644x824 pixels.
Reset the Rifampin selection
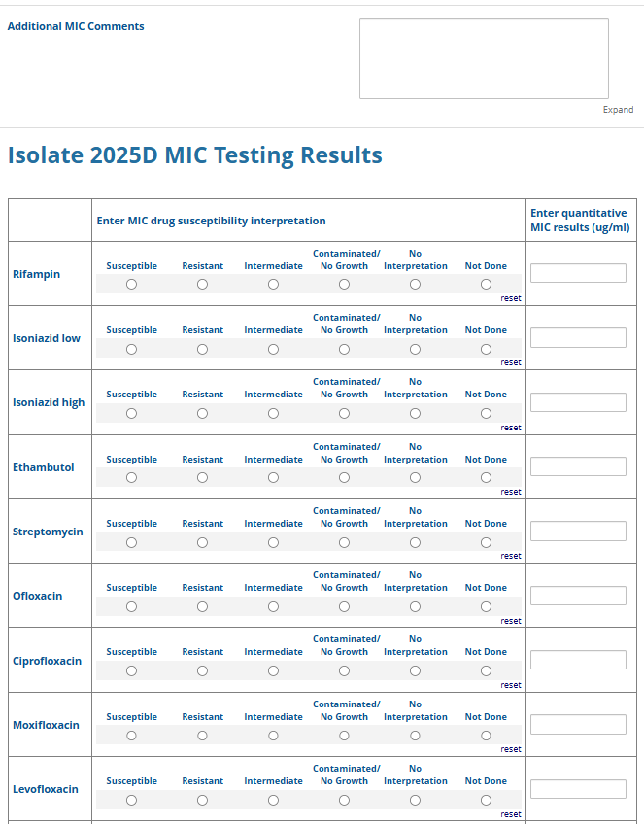click(511, 298)
